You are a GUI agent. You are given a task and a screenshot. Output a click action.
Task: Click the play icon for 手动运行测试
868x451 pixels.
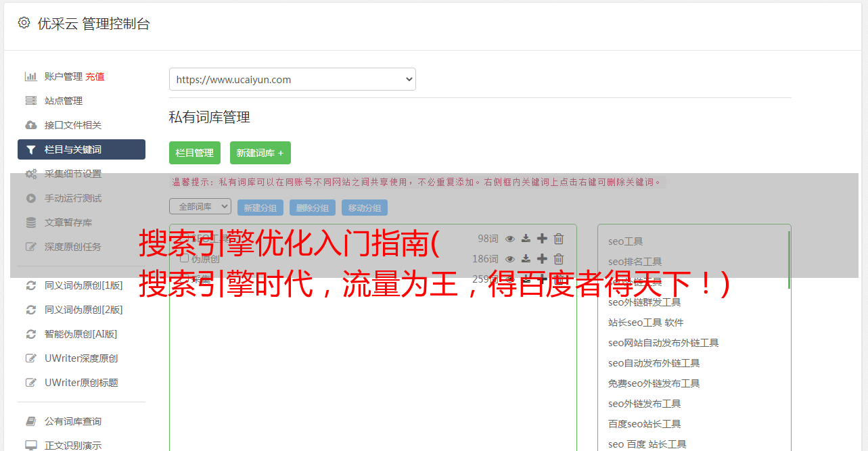pos(31,198)
